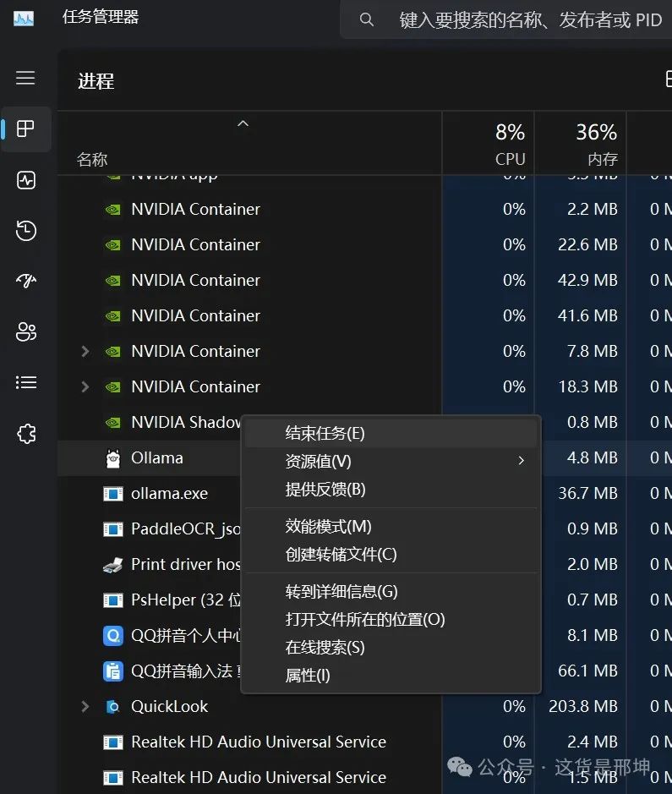This screenshot has width=672, height=794.
Task: Sort by the 8% CPU column header
Action: (x=489, y=144)
